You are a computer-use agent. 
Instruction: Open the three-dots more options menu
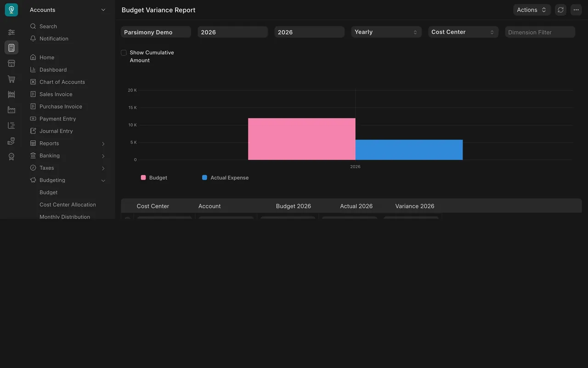point(576,10)
